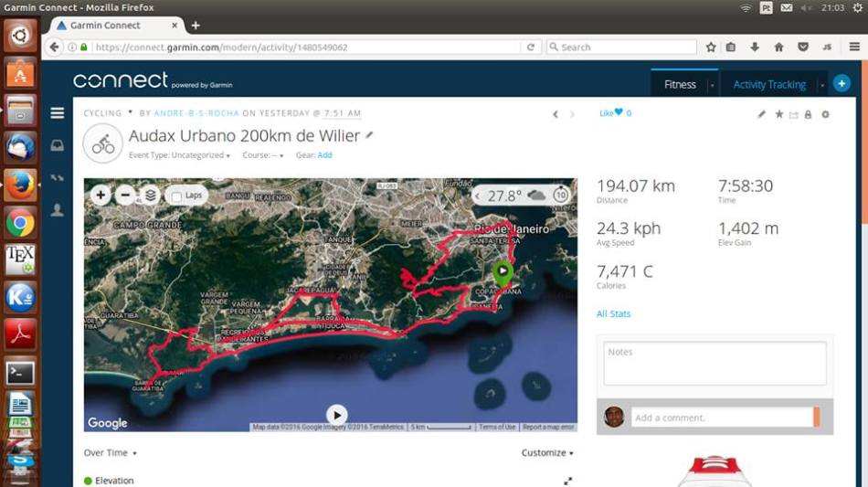
Task: Go to Firefox home page icon
Action: [x=778, y=47]
